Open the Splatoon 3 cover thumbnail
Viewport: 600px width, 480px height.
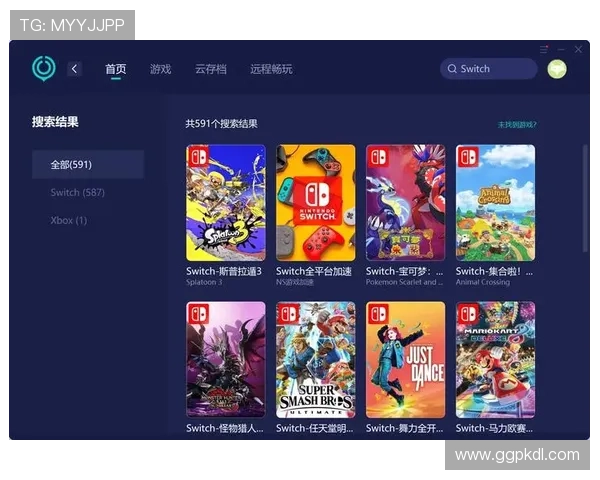pos(226,203)
